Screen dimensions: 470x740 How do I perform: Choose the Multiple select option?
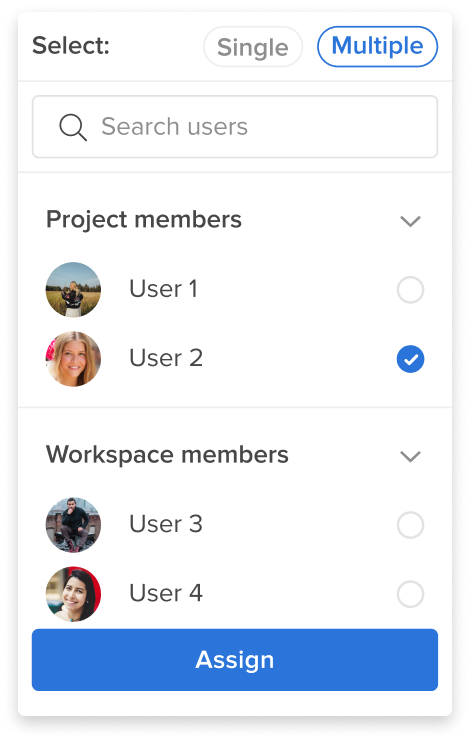378,46
